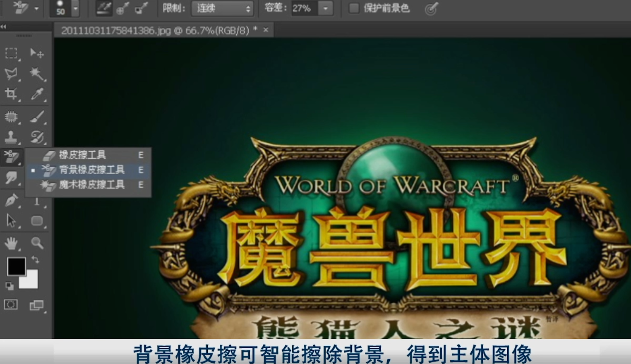Click the white background color swatch
The image size is (631, 364).
(x=30, y=281)
